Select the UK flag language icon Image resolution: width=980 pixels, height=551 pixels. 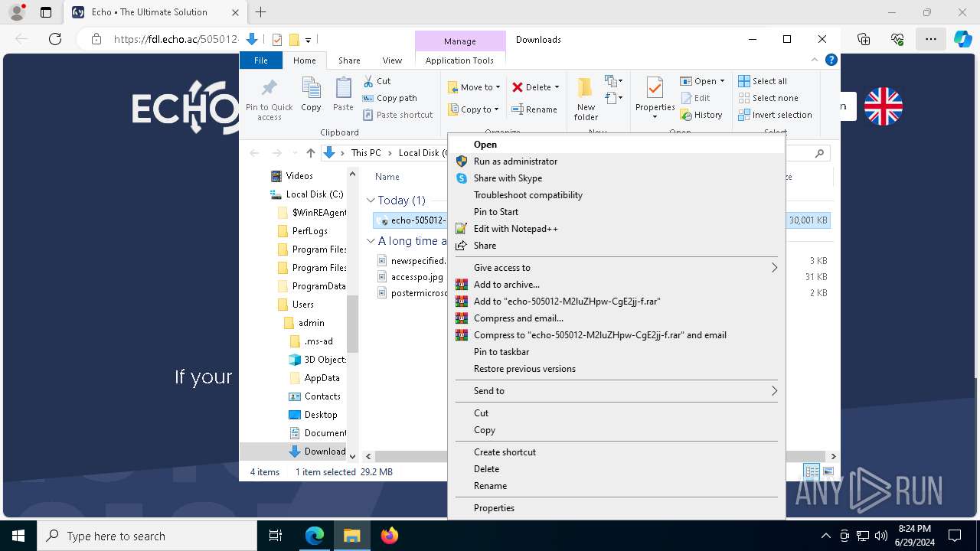[x=884, y=106]
